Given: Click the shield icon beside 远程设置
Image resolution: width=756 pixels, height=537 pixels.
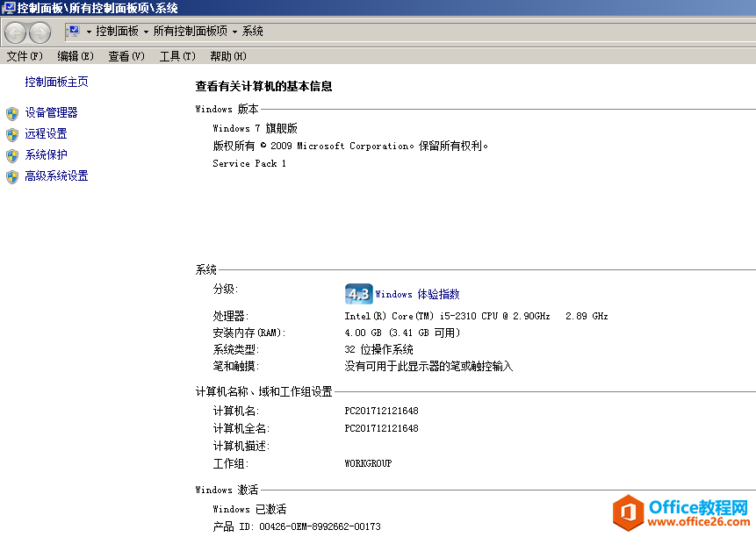Looking at the screenshot, I should 12,135.
